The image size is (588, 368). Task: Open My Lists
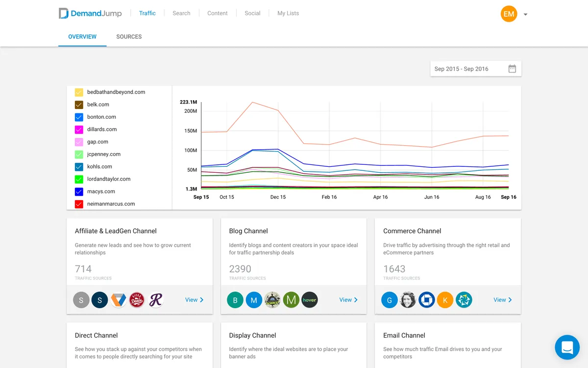click(x=288, y=13)
